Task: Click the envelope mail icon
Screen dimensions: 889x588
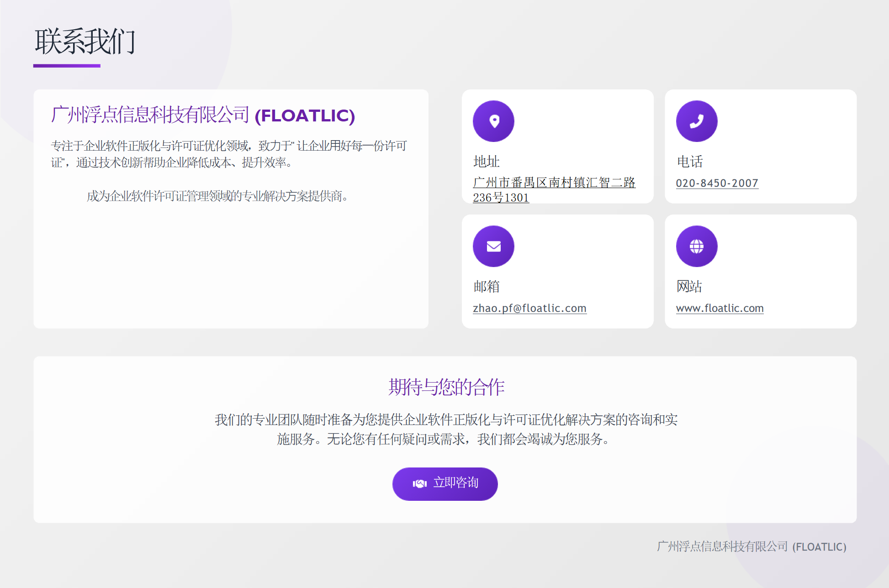Action: tap(493, 247)
